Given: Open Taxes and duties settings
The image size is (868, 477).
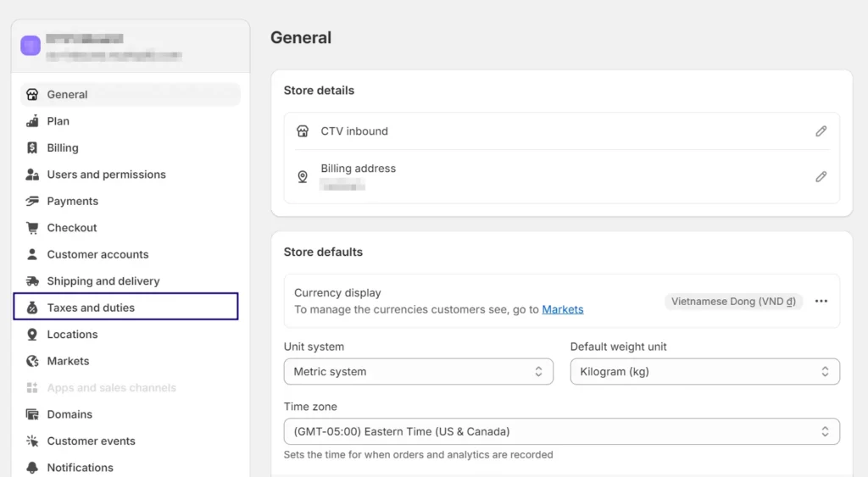Looking at the screenshot, I should [x=91, y=308].
